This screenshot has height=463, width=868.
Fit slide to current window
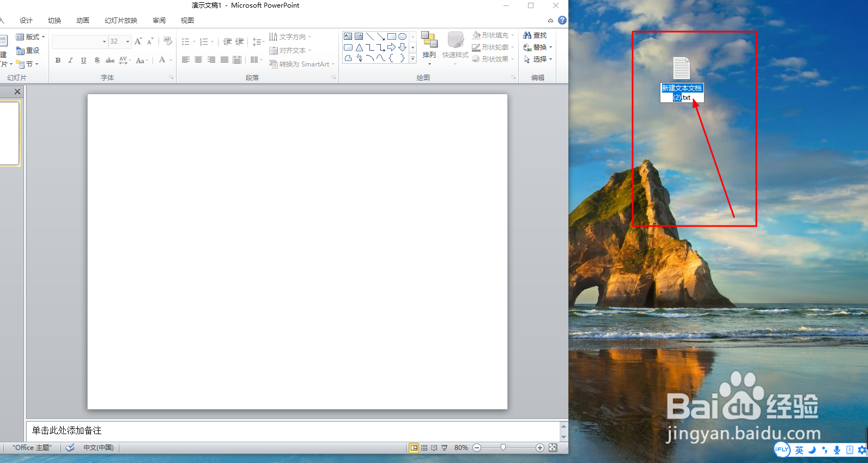click(x=553, y=448)
